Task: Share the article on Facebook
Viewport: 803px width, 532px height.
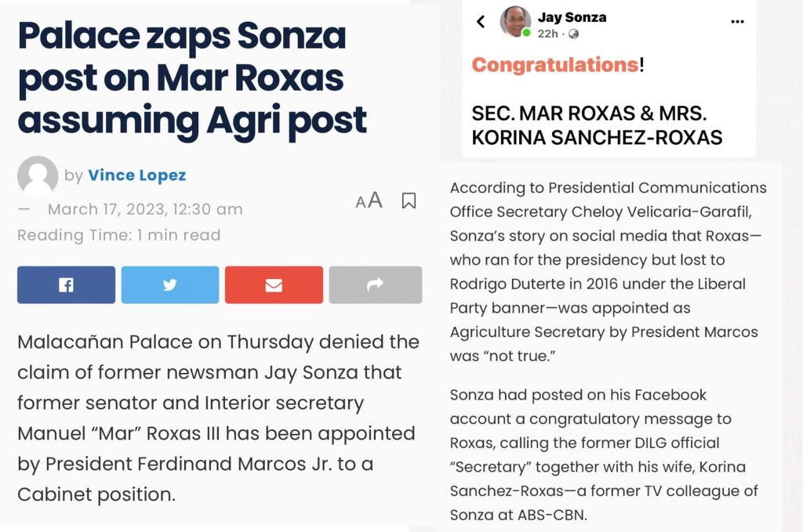Action: point(66,285)
